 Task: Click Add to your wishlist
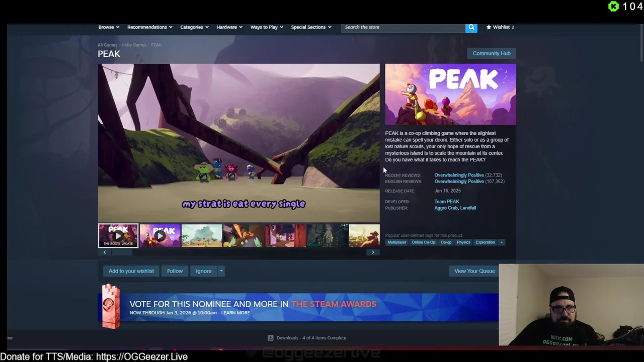point(131,271)
